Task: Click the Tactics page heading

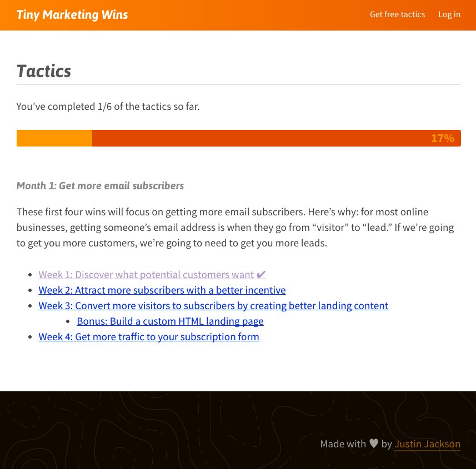Action: click(44, 71)
